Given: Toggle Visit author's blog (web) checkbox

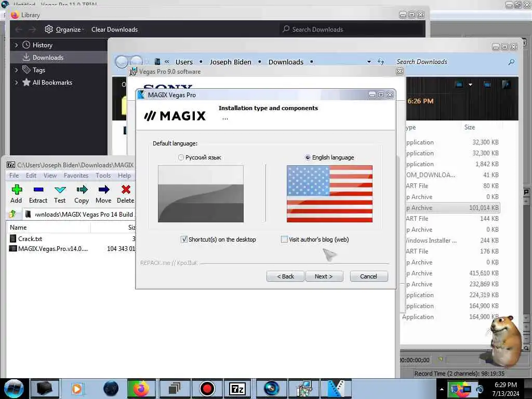Looking at the screenshot, I should click(284, 239).
